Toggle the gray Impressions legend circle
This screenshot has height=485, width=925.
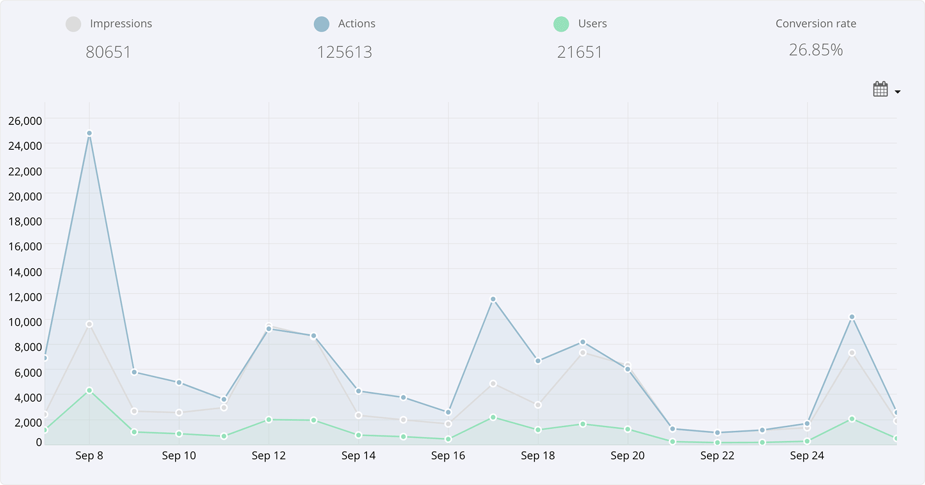pyautogui.click(x=73, y=24)
